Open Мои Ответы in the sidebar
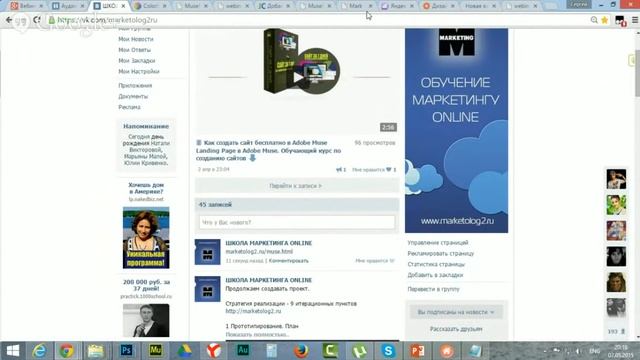This screenshot has width=640, height=360. click(x=135, y=50)
